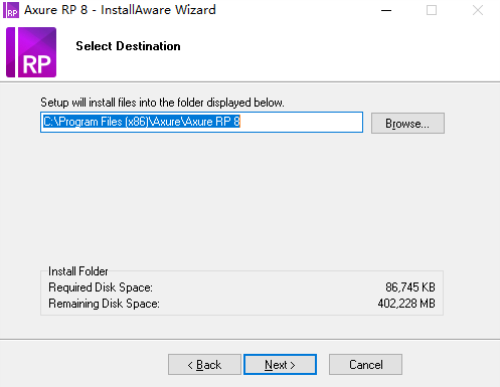Click the Install Folder group label
This screenshot has width=500, height=387.
pyautogui.click(x=78, y=271)
